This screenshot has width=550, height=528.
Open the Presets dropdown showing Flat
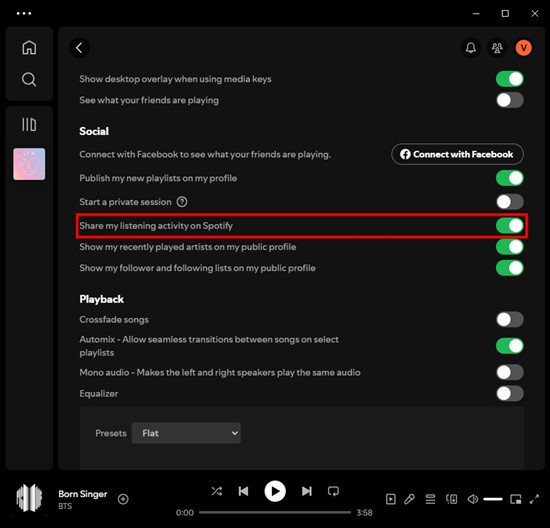click(186, 433)
